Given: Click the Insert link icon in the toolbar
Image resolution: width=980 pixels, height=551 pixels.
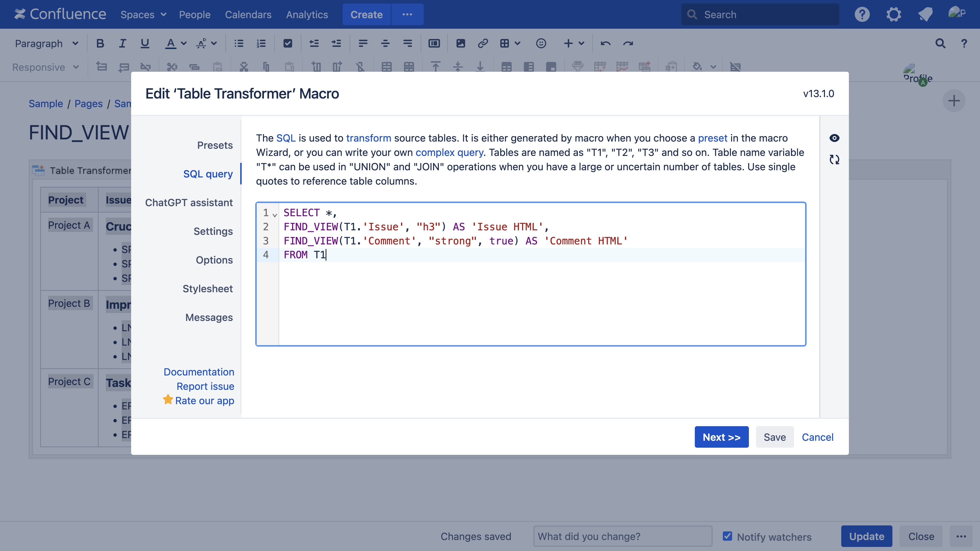Looking at the screenshot, I should (483, 43).
